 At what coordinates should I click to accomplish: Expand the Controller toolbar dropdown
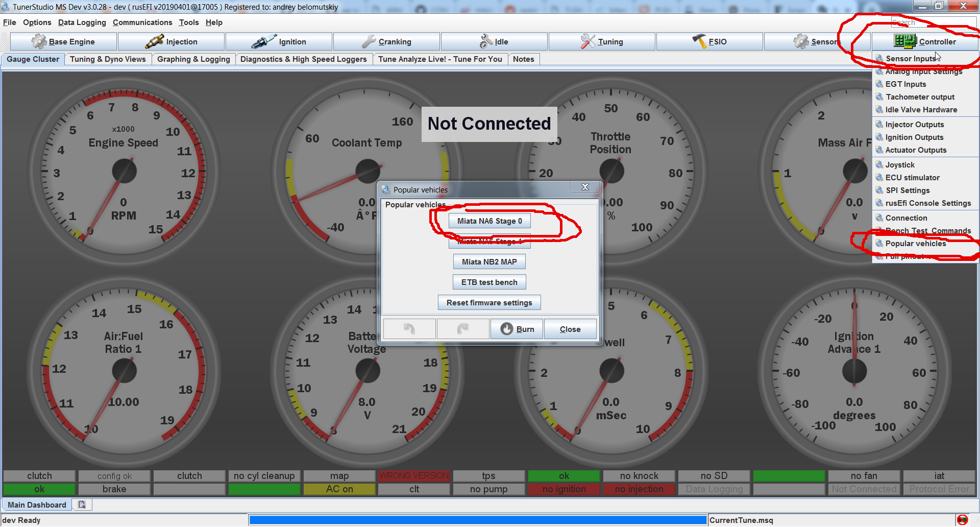(924, 41)
